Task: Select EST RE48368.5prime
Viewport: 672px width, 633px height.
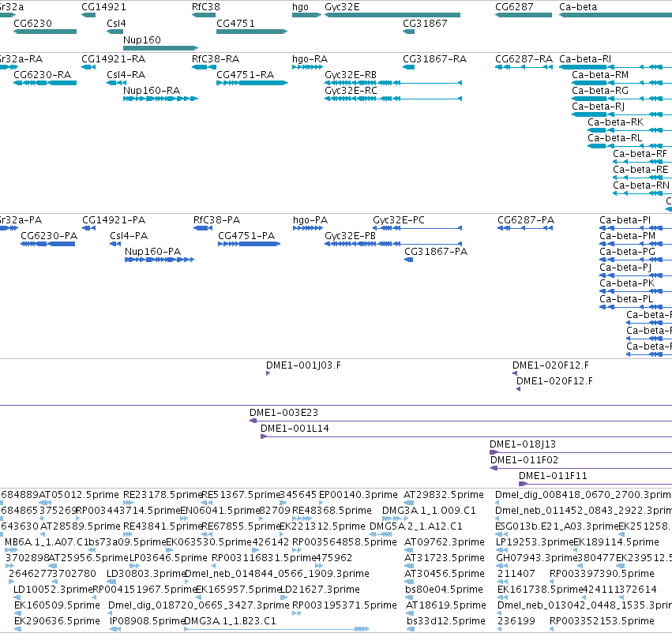Action: 332,511
